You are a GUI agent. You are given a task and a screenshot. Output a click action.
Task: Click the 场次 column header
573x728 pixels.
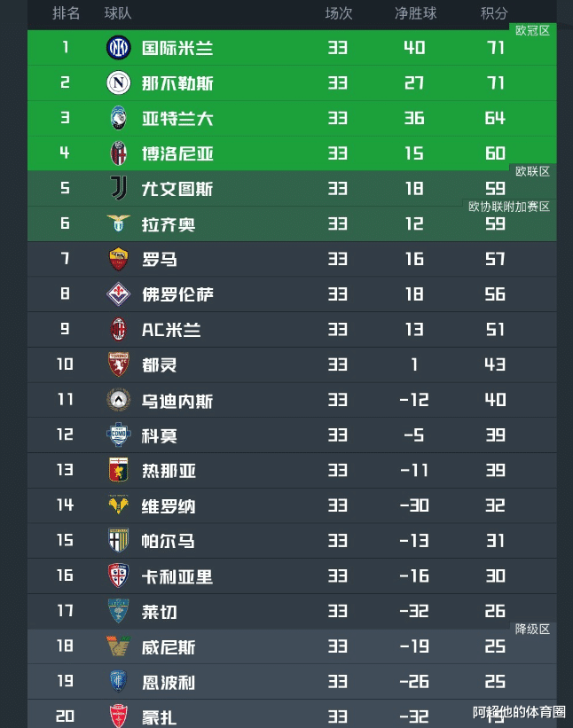(x=338, y=13)
